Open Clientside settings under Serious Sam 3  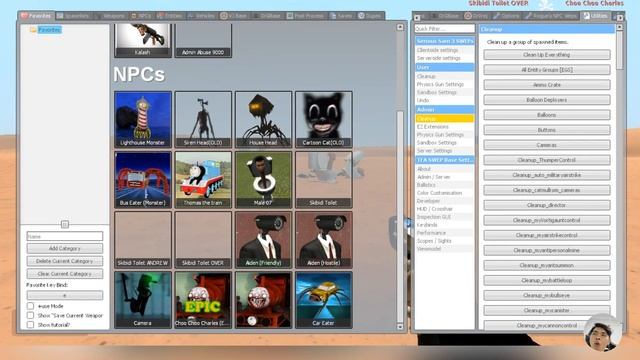[x=444, y=50]
